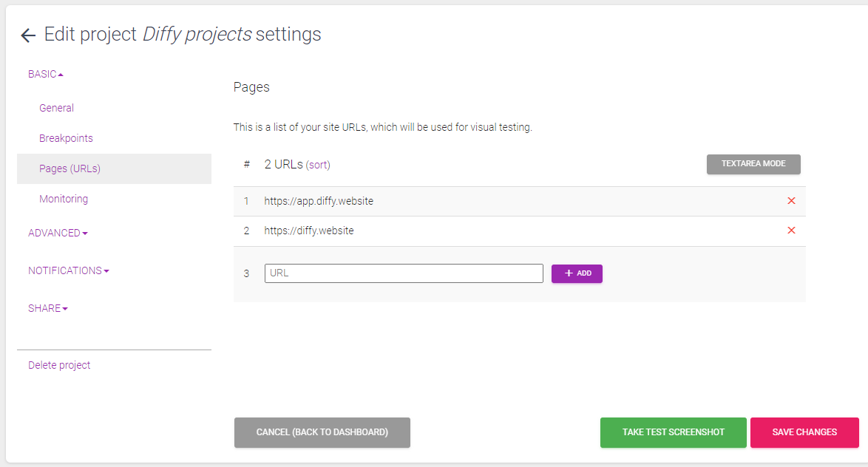Open the Breakpoints settings page
Viewport: 868px width, 467px height.
[66, 138]
